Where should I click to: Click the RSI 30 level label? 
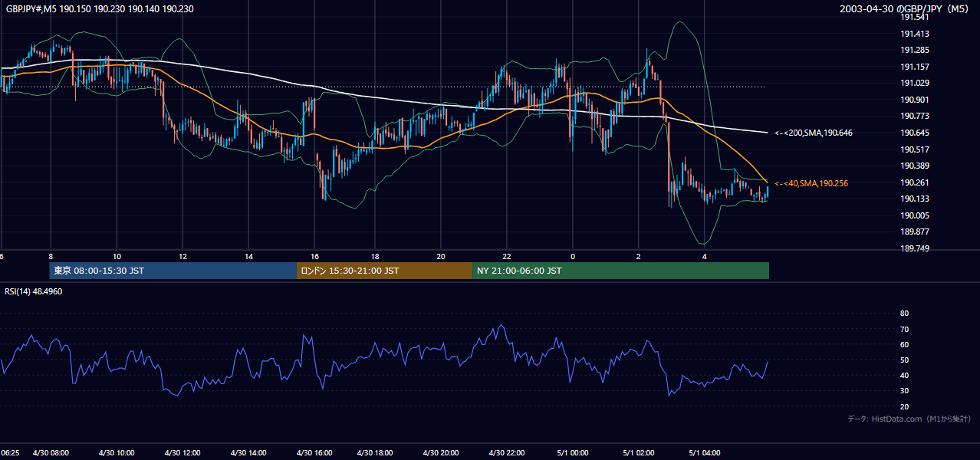coord(904,391)
